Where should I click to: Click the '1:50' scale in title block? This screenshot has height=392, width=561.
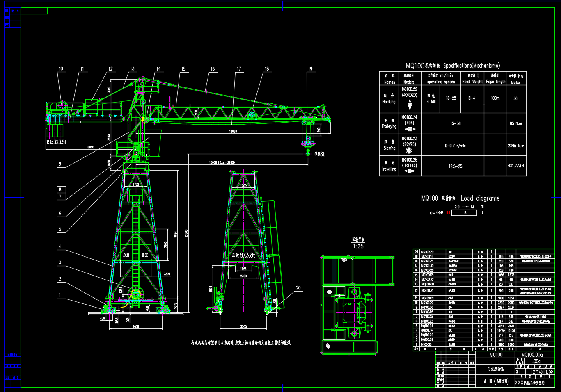pos(549,372)
